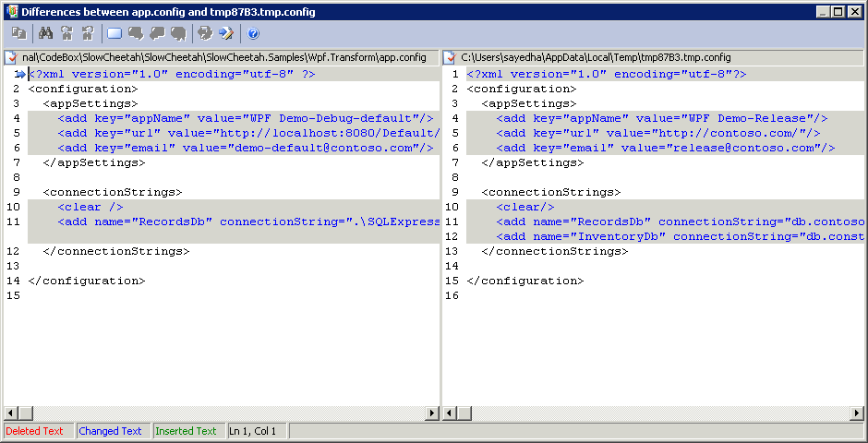Click the greyed-out copy icon in the toolbar

click(18, 34)
